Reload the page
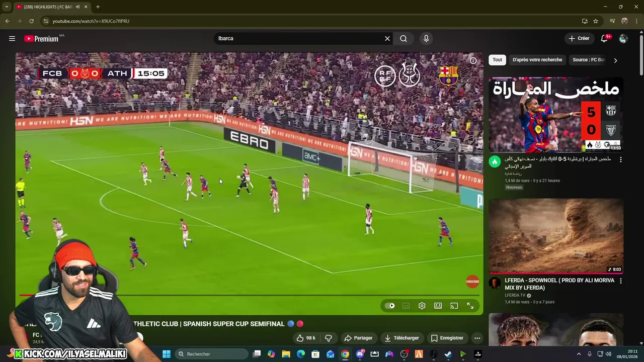Viewport: 644px width, 362px height. coord(31,21)
